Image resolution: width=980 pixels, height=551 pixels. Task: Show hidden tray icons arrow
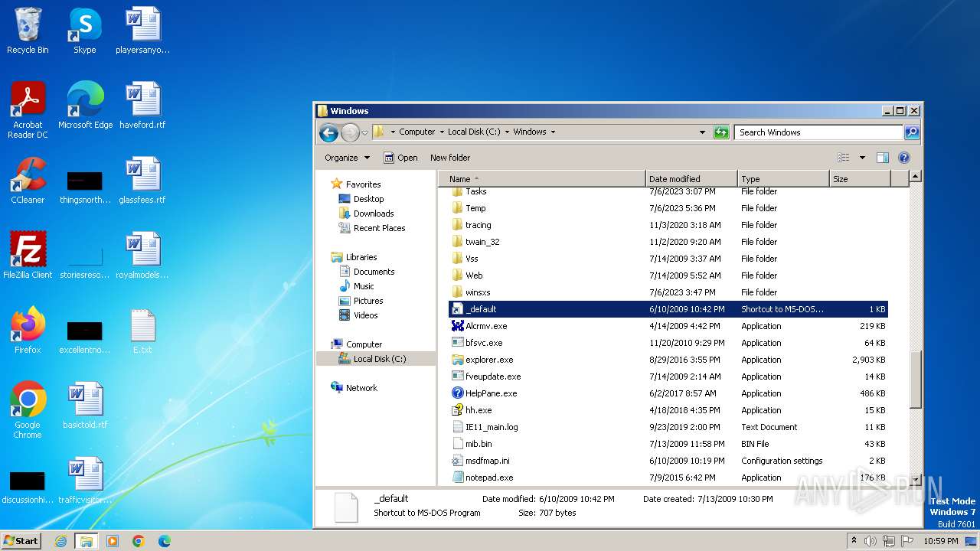click(x=854, y=541)
